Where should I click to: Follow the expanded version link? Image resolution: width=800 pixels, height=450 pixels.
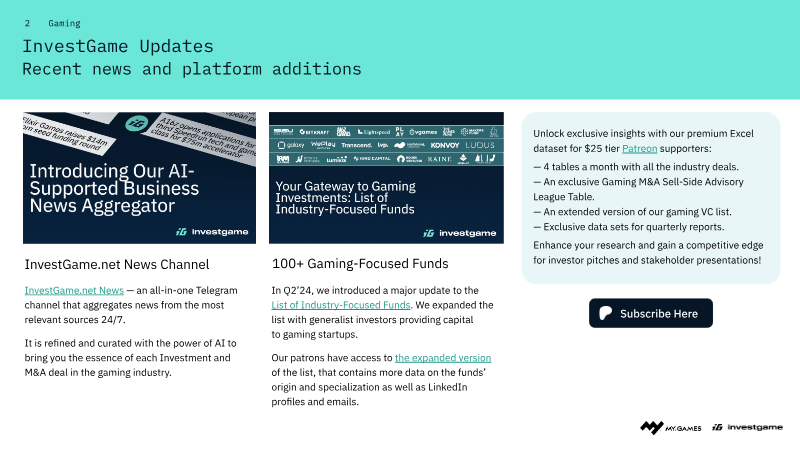[443, 358]
